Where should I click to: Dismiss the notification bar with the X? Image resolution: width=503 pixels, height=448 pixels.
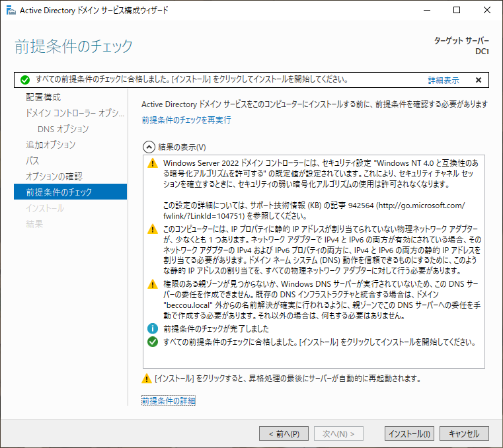[x=478, y=80]
